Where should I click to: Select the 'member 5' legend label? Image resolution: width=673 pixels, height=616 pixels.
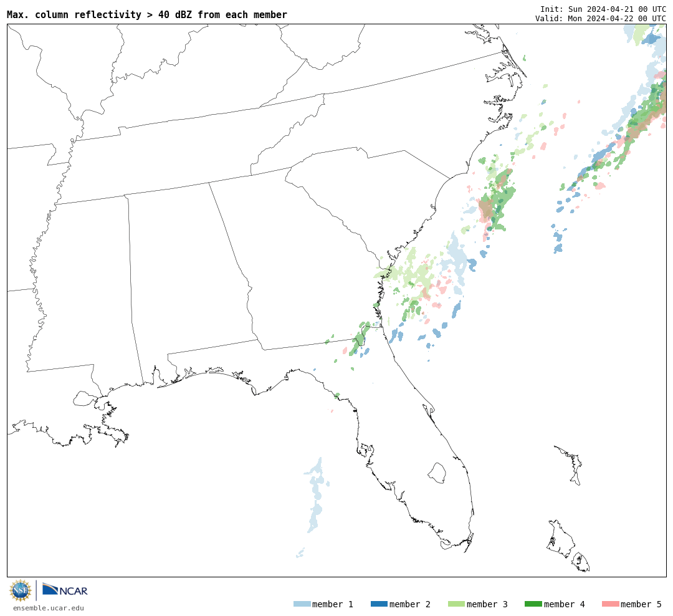(641, 604)
